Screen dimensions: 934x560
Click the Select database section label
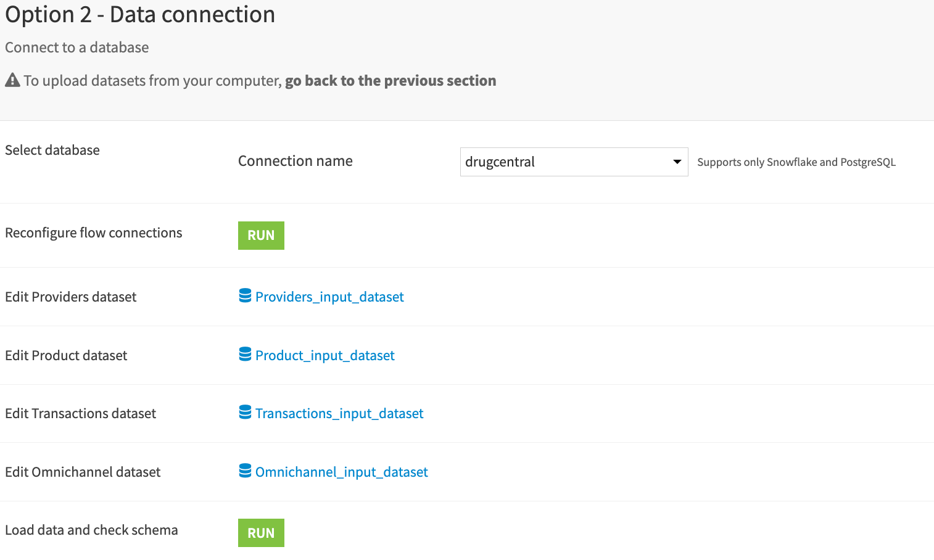coord(52,150)
